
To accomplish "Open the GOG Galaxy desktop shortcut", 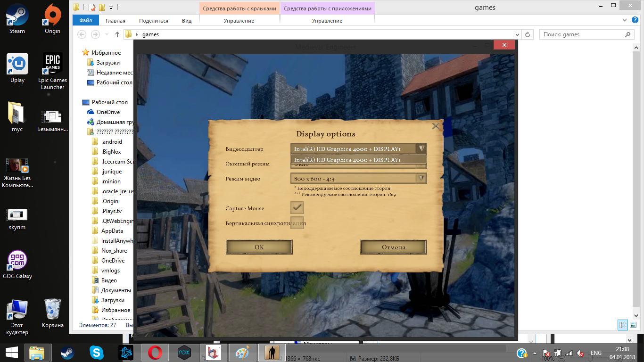I will pos(17,265).
